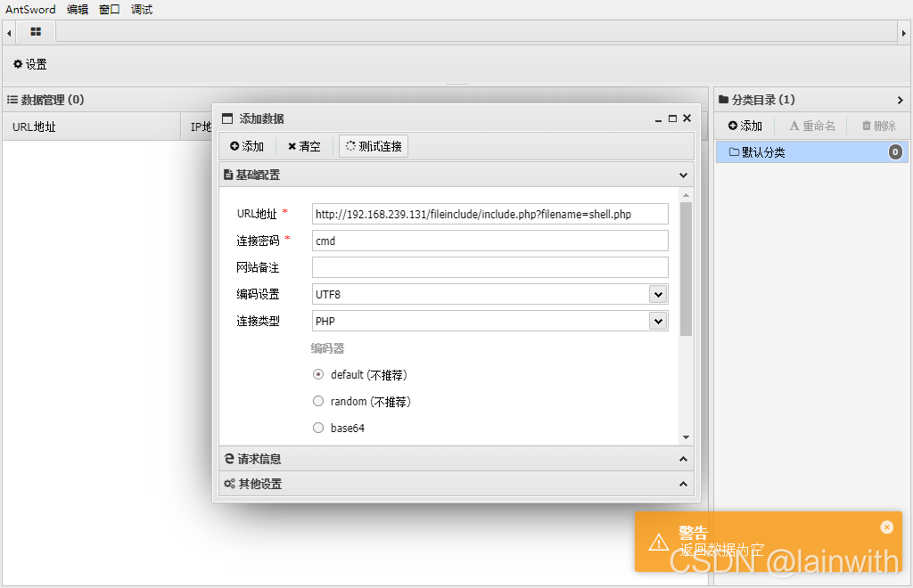This screenshot has width=913, height=588.
Task: Collapse 分类目录 panel with chevron
Action: click(x=901, y=100)
